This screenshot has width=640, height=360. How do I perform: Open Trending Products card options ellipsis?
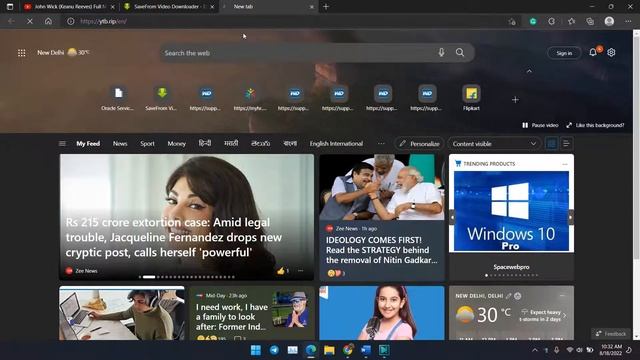tap(564, 164)
